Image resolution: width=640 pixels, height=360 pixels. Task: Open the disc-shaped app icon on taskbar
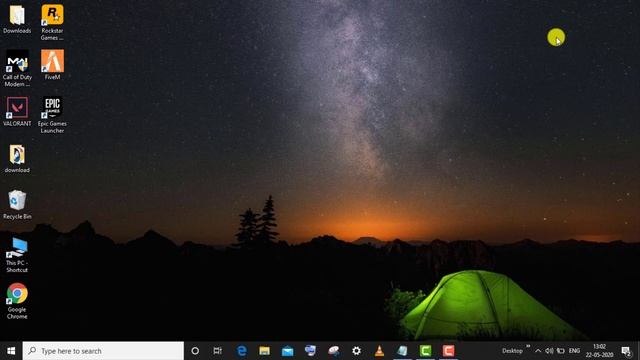[333, 351]
